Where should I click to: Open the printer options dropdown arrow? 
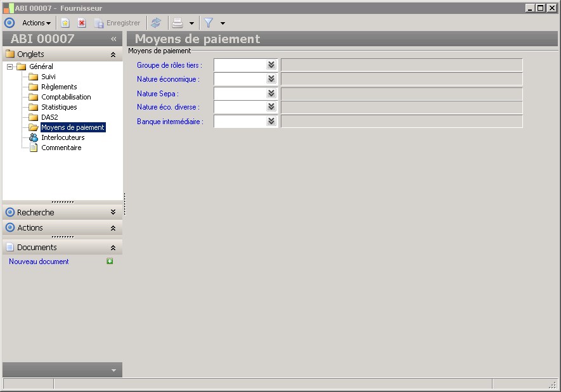pos(191,23)
